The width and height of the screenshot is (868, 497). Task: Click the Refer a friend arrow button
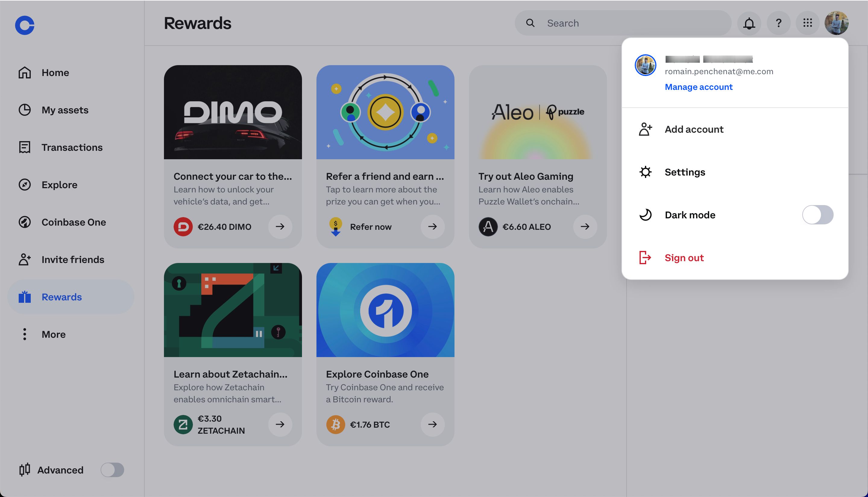click(x=432, y=226)
